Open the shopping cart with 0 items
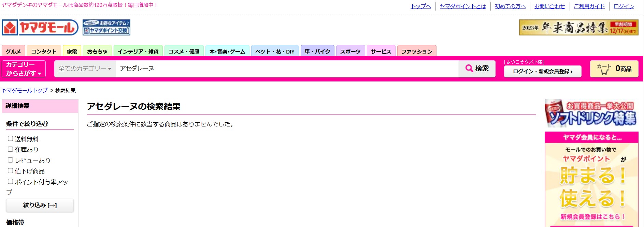Viewport: 644px width, 227px height. [614, 69]
